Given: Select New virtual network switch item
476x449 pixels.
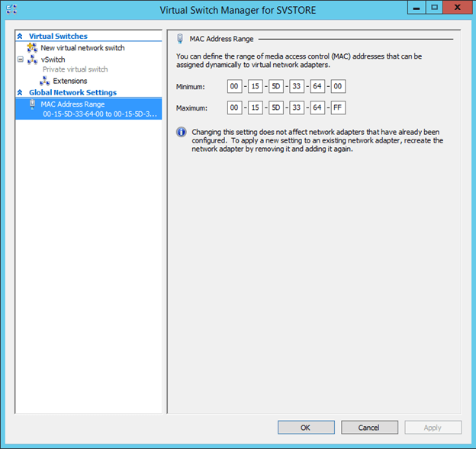Looking at the screenshot, I should click(x=82, y=48).
